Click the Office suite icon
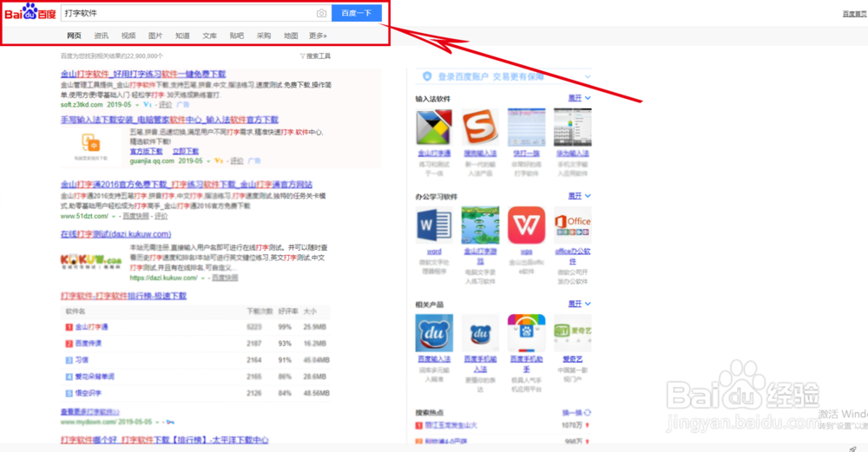868x452 pixels. click(572, 226)
